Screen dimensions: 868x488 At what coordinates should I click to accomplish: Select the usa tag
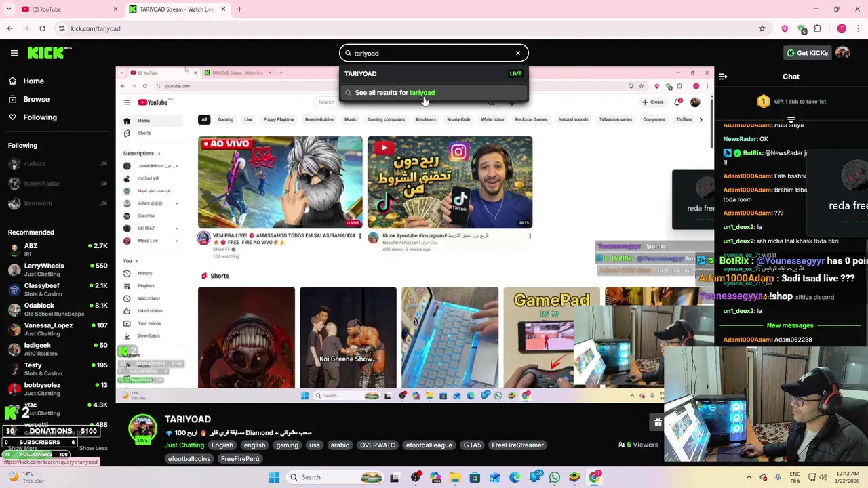pyautogui.click(x=314, y=445)
